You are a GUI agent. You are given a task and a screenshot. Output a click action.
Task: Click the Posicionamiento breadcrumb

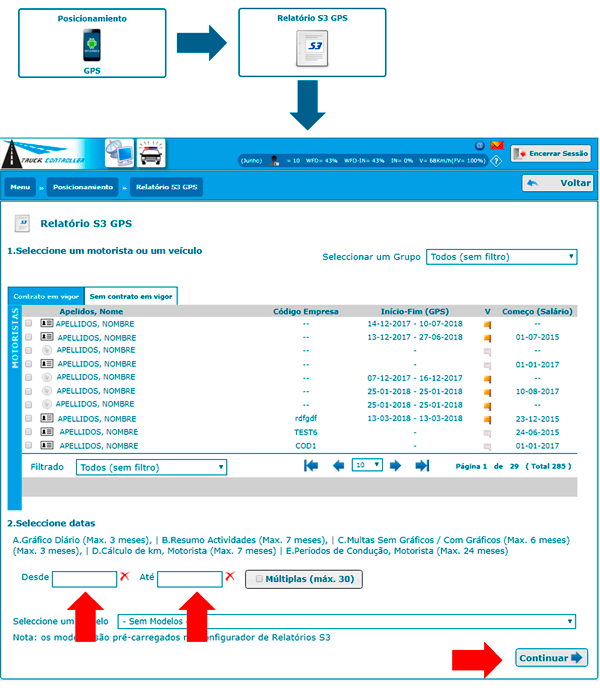83,187
